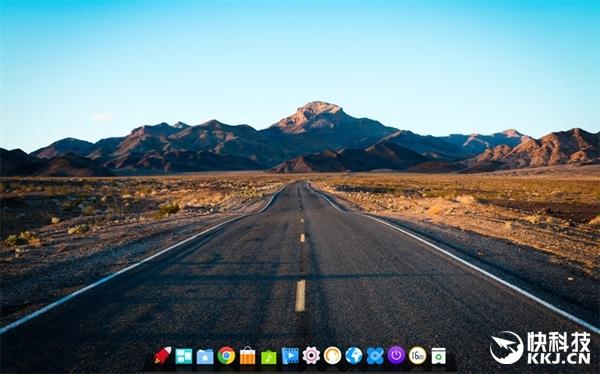Launch the blue film-strip Movie player
This screenshot has width=600, height=374.
coord(290,356)
